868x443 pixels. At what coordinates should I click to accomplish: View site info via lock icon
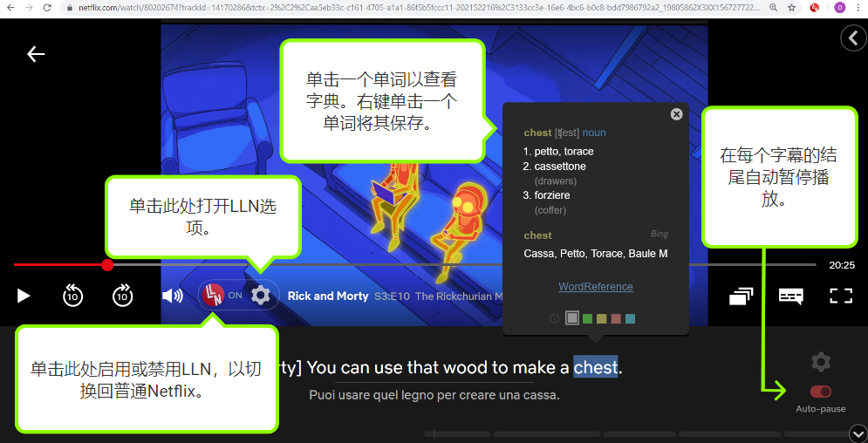[69, 8]
